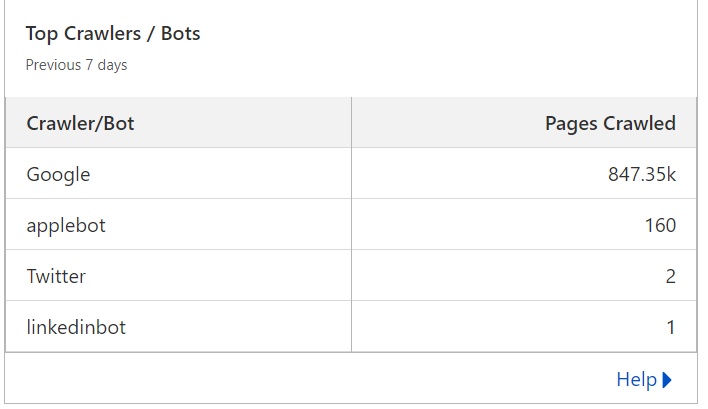Open the Help link
Viewport: 708px width, 409px height.
(x=644, y=380)
